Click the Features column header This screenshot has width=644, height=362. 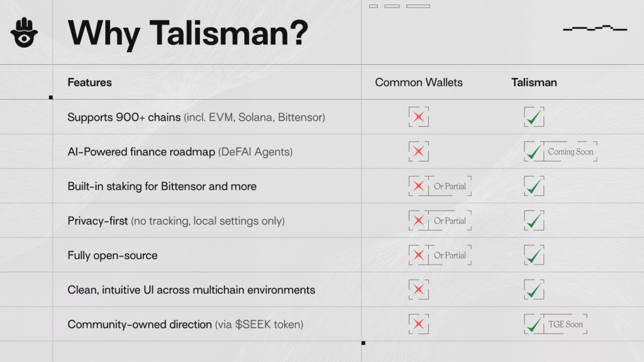(x=89, y=82)
